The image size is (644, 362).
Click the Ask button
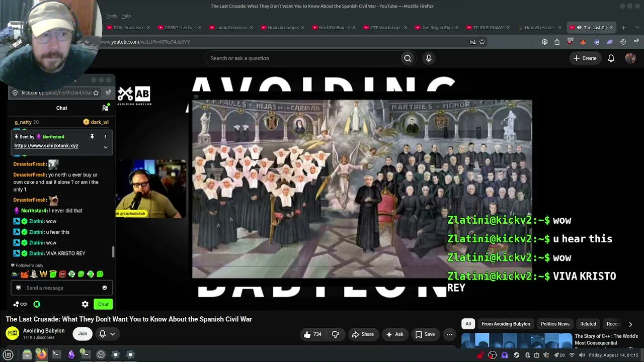pyautogui.click(x=394, y=334)
